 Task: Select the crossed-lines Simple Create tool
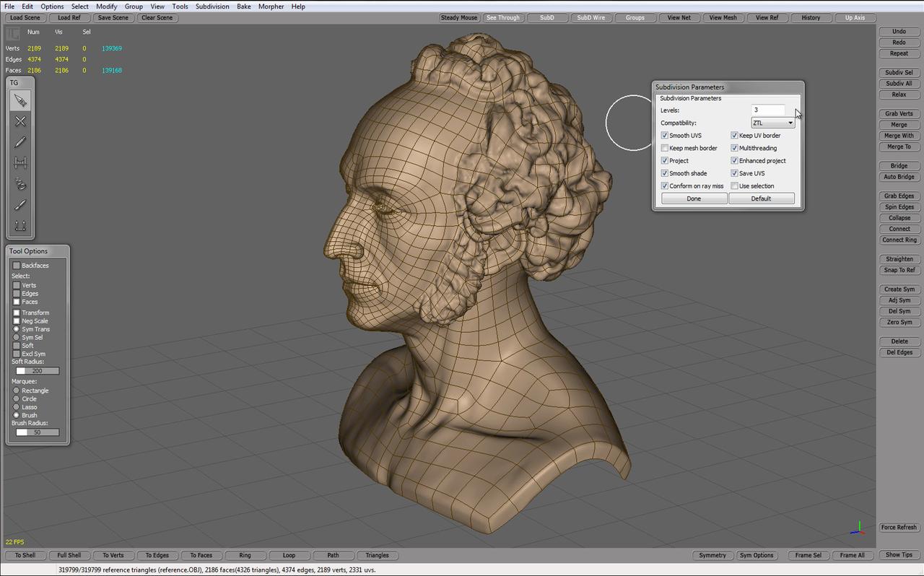(20, 121)
